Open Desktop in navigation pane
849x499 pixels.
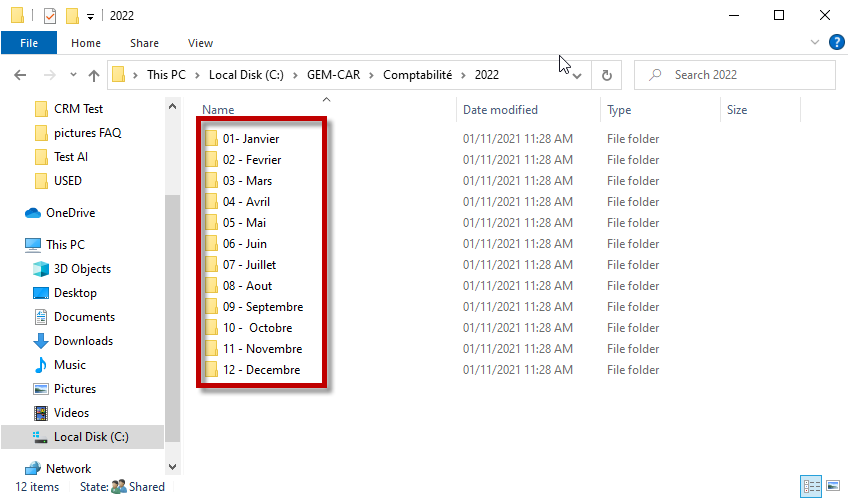tap(75, 293)
